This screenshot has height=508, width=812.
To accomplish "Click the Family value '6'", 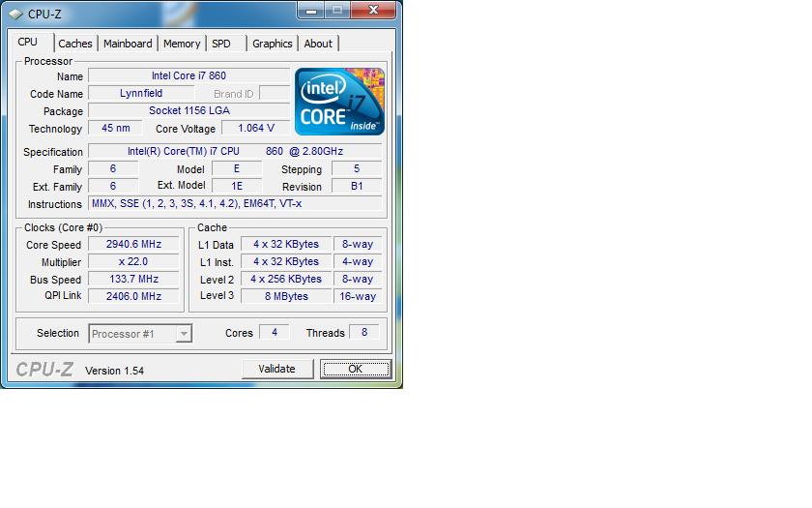I will tap(113, 168).
